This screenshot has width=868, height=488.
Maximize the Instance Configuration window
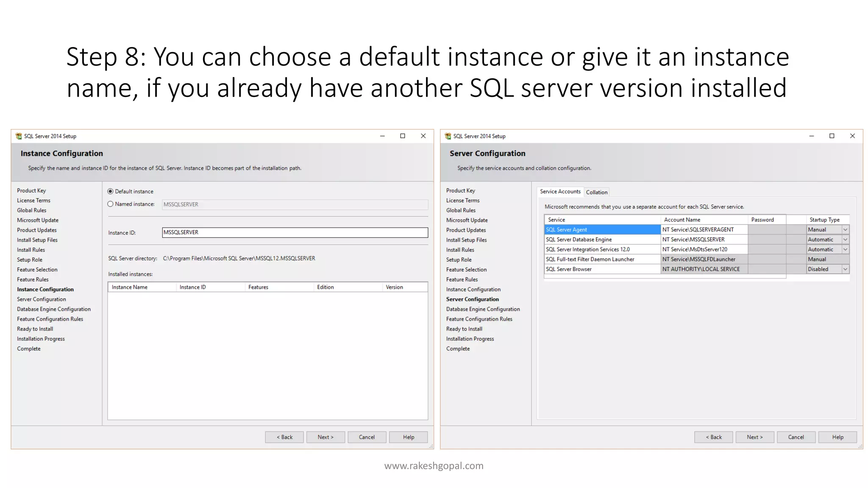tap(403, 136)
